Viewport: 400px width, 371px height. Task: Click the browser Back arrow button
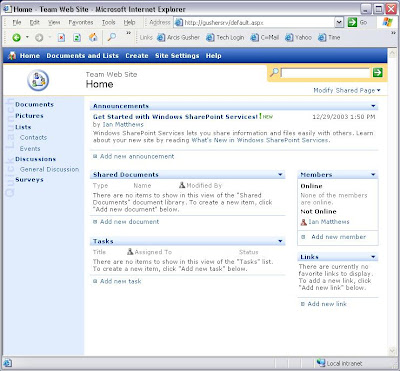click(16, 38)
